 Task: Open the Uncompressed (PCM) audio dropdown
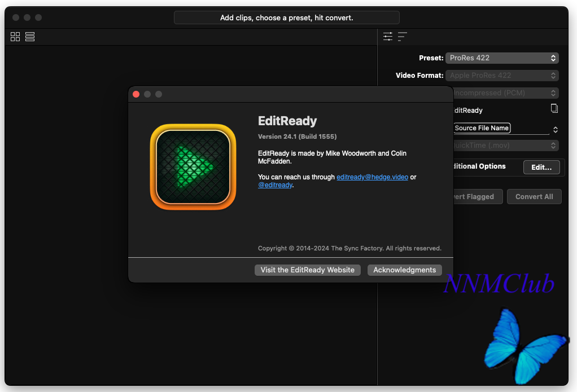point(506,93)
